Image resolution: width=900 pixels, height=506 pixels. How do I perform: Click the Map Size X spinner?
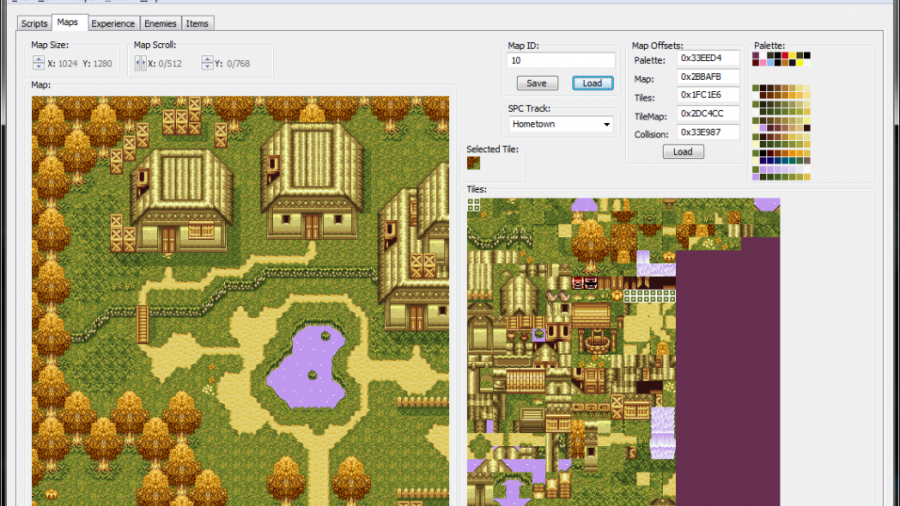(x=39, y=64)
